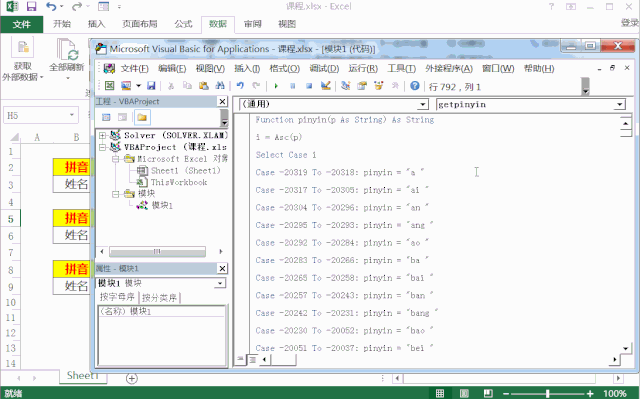This screenshot has height=399, width=640.
Task: Click the Break (pause) icon
Action: tap(293, 86)
